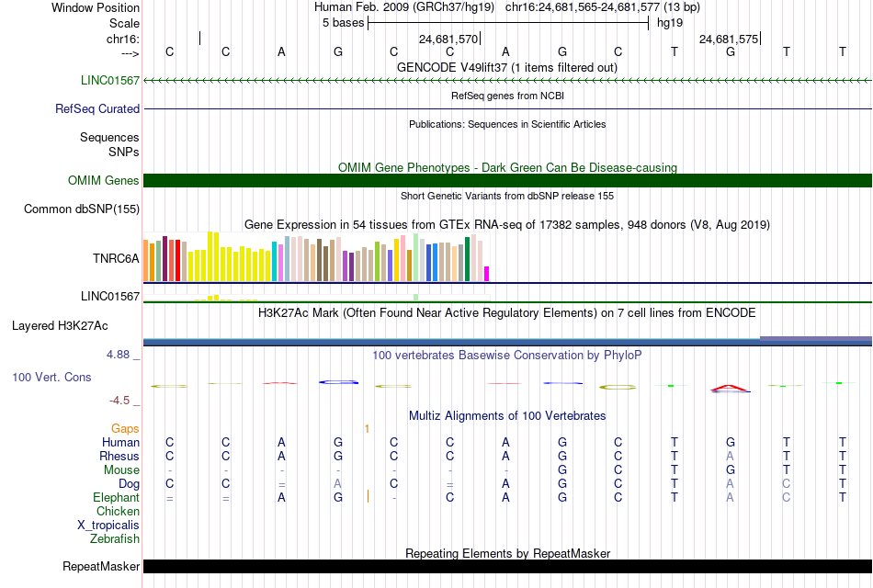Click the OMIM Gene Phenotypes track title

pyautogui.click(x=507, y=167)
